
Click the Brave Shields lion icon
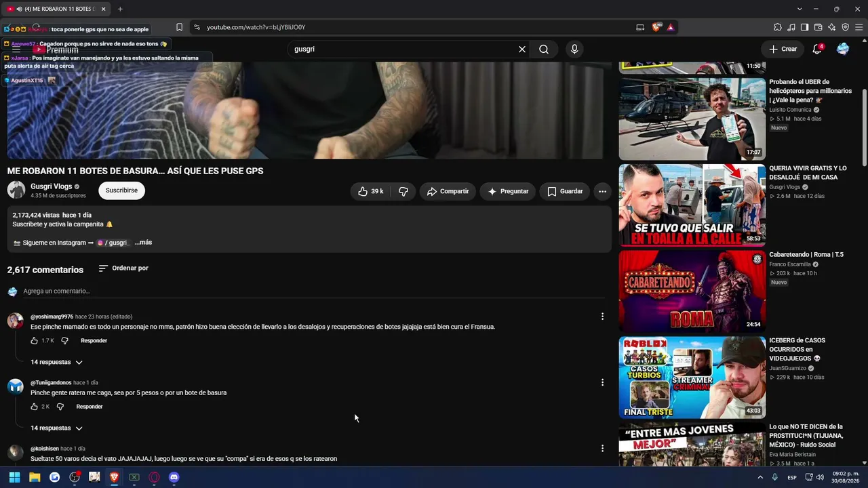[656, 27]
